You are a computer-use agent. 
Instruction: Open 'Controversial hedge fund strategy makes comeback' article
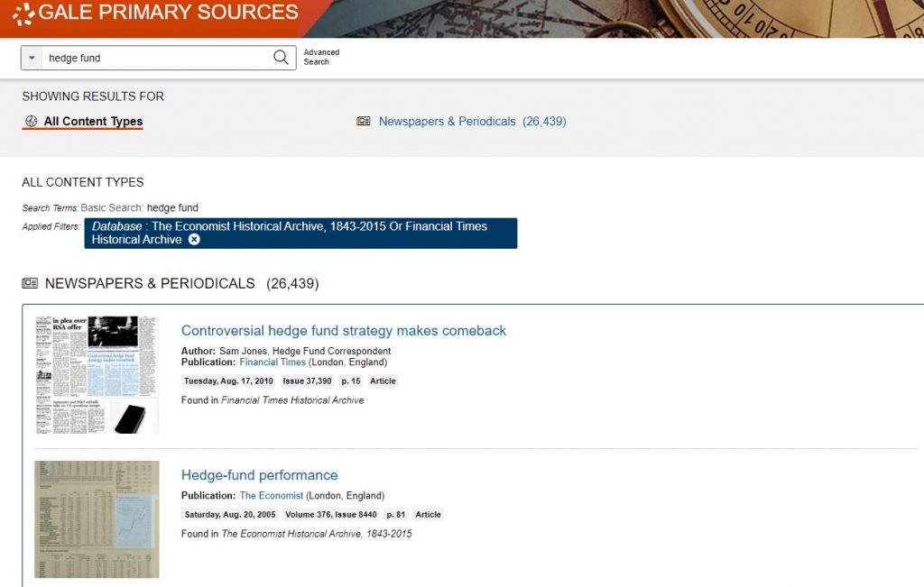[x=344, y=331]
